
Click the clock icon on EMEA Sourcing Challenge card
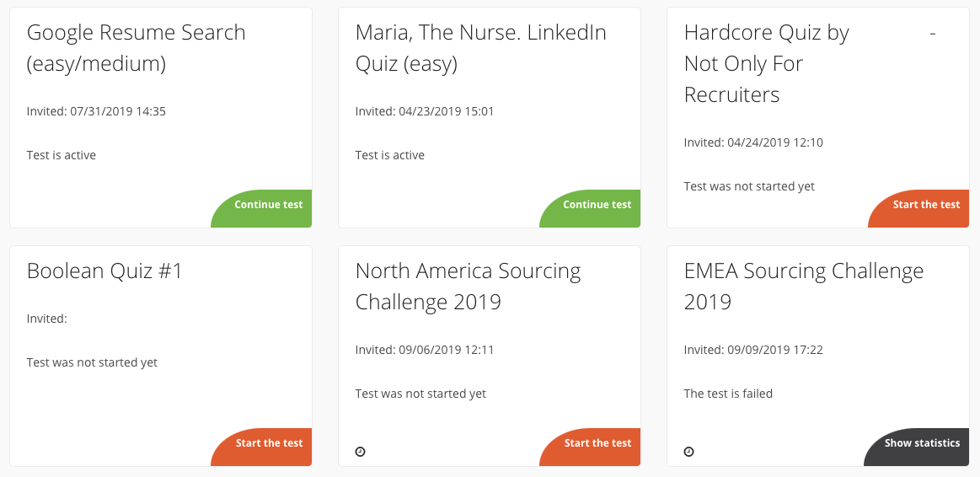click(688, 452)
